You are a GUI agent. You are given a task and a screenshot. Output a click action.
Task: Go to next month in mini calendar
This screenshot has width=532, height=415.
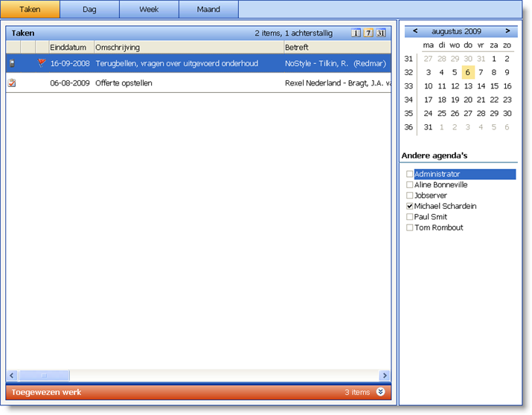[507, 31]
